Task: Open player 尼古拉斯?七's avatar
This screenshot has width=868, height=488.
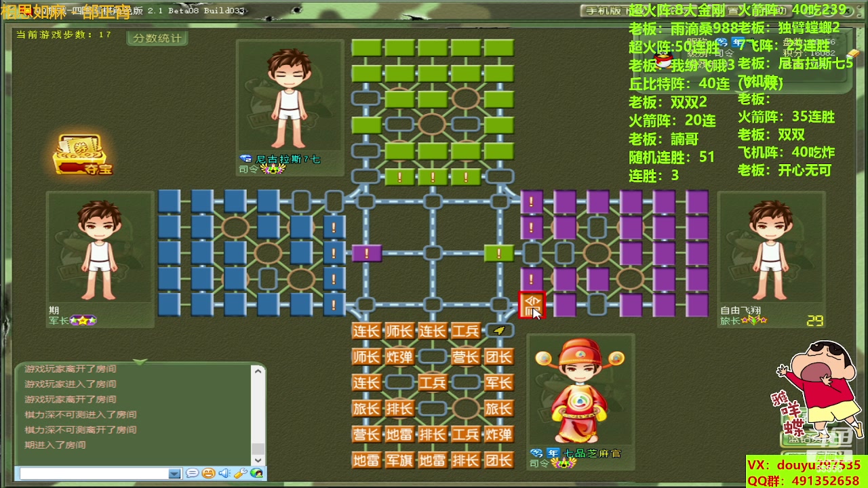Action: pos(290,97)
